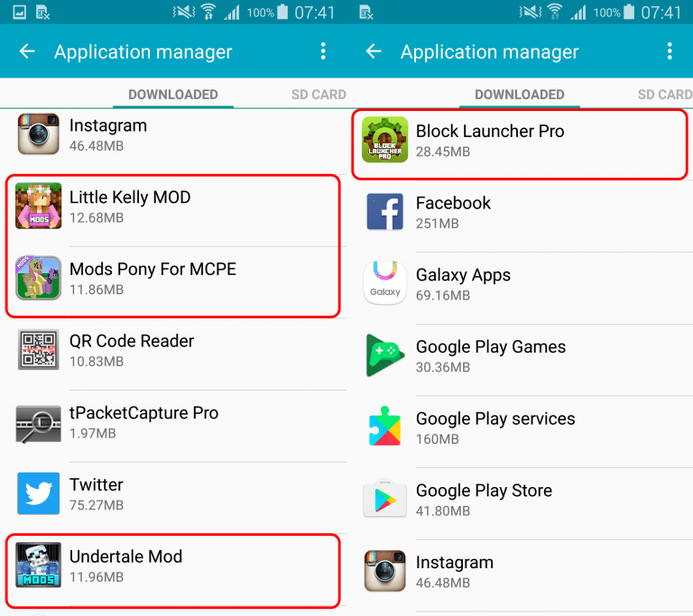Open the Undertale Mod app icon

[x=39, y=565]
